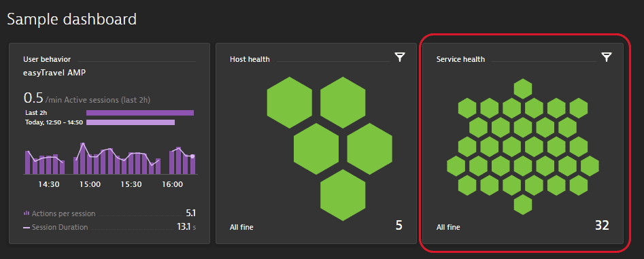Click the Today, 12:50 - 14:50 comparison bar
The height and width of the screenshot is (259, 644).
pos(131,122)
